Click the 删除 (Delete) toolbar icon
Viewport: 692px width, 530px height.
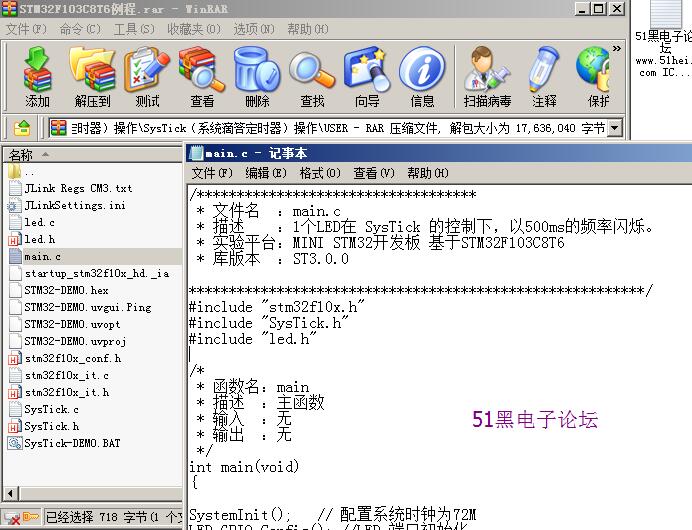click(257, 77)
